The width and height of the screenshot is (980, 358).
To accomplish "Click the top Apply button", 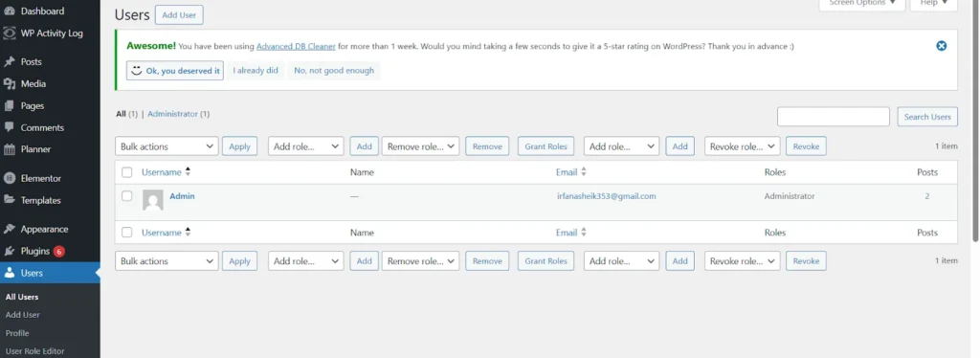I will pyautogui.click(x=239, y=146).
